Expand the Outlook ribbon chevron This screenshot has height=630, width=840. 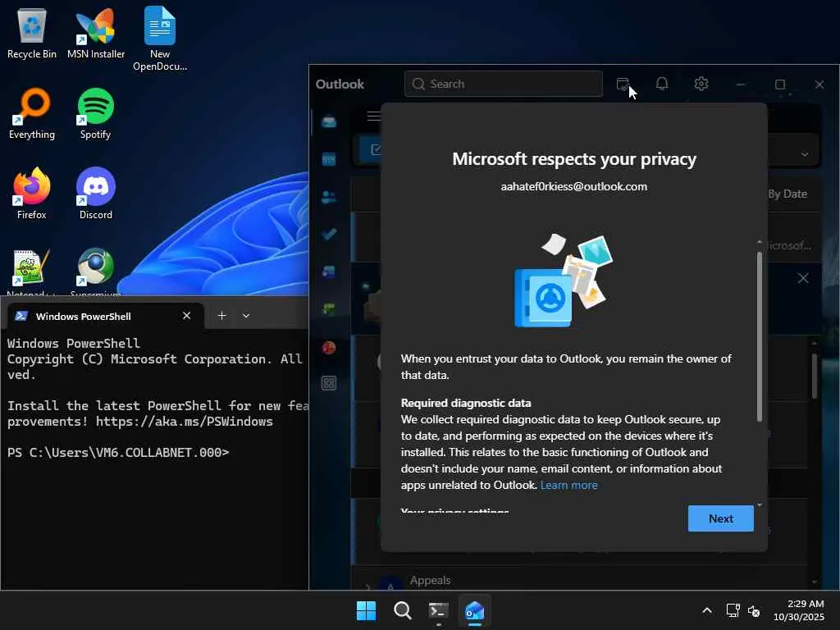[x=805, y=154]
